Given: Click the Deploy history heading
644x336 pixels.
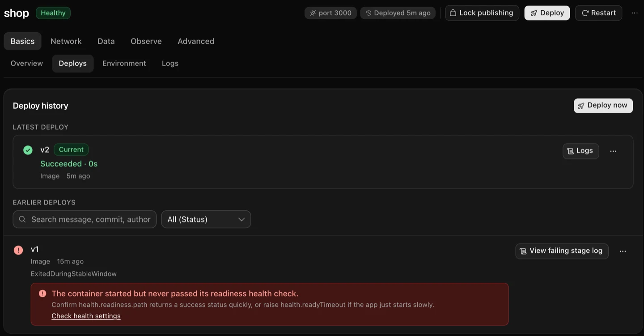Looking at the screenshot, I should click(41, 106).
